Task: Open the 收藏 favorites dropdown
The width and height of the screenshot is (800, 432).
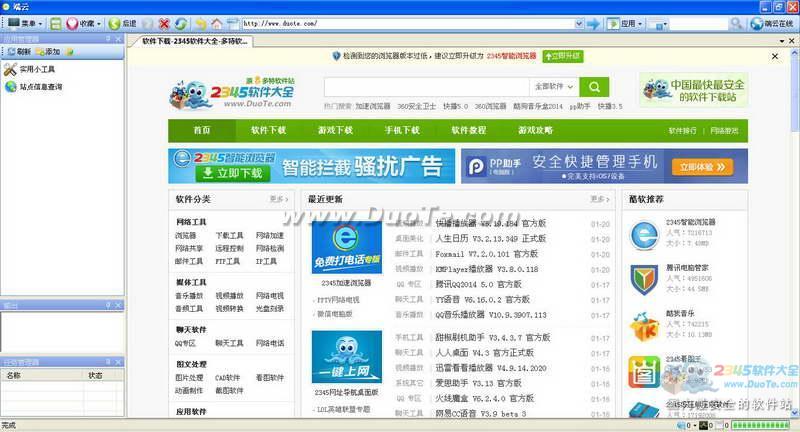Action: tap(84, 23)
